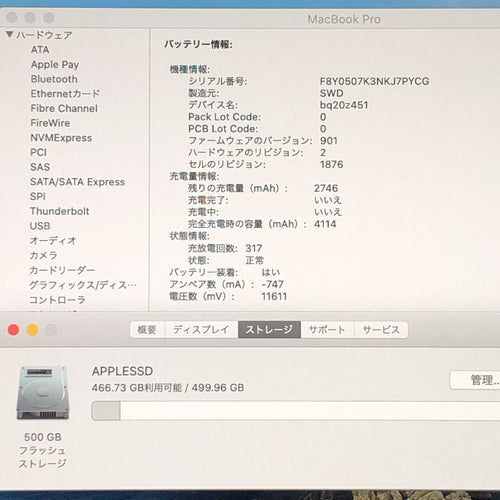Viewport: 500px width, 500px height.
Task: Click firmware version value 901
Action: click(x=329, y=141)
